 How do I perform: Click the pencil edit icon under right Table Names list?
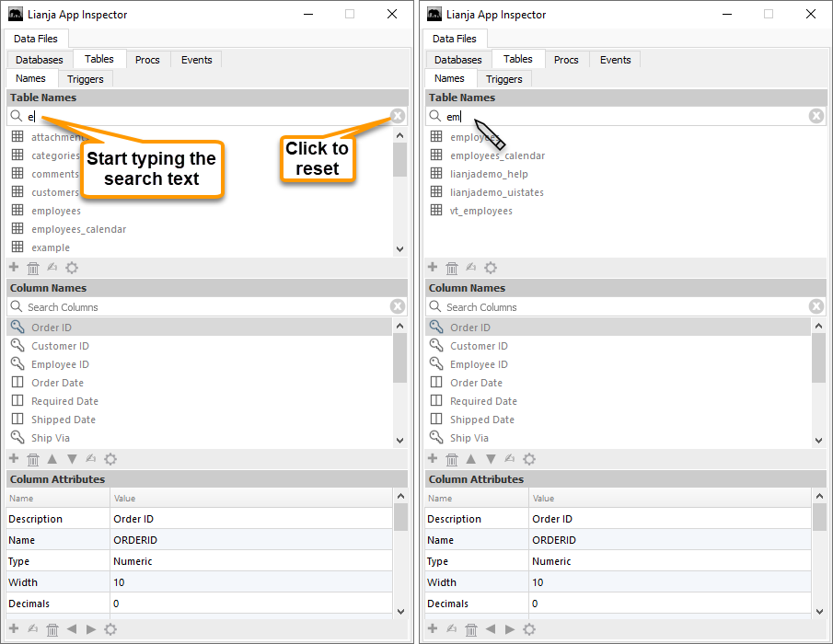[471, 268]
